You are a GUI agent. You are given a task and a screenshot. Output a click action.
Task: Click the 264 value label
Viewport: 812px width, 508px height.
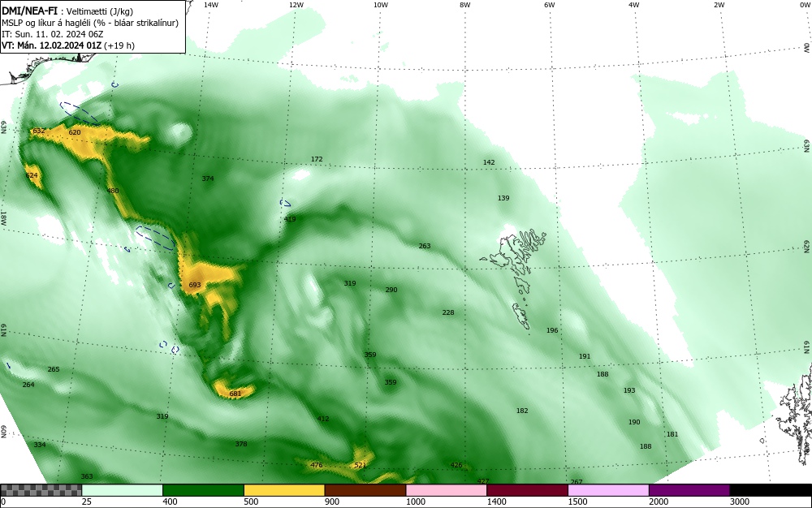[x=28, y=385]
